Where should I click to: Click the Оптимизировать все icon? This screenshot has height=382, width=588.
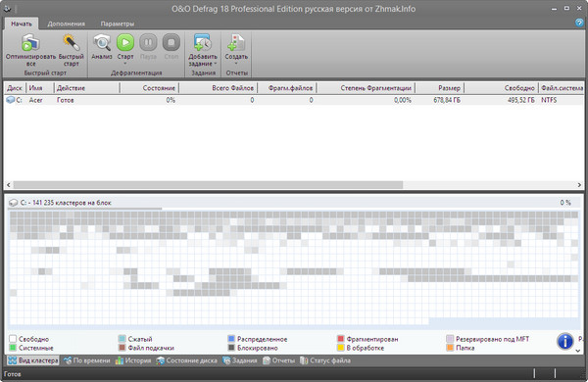pyautogui.click(x=30, y=42)
